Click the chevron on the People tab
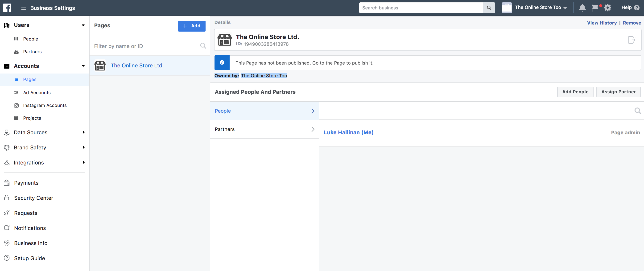The image size is (644, 271). pos(313,111)
